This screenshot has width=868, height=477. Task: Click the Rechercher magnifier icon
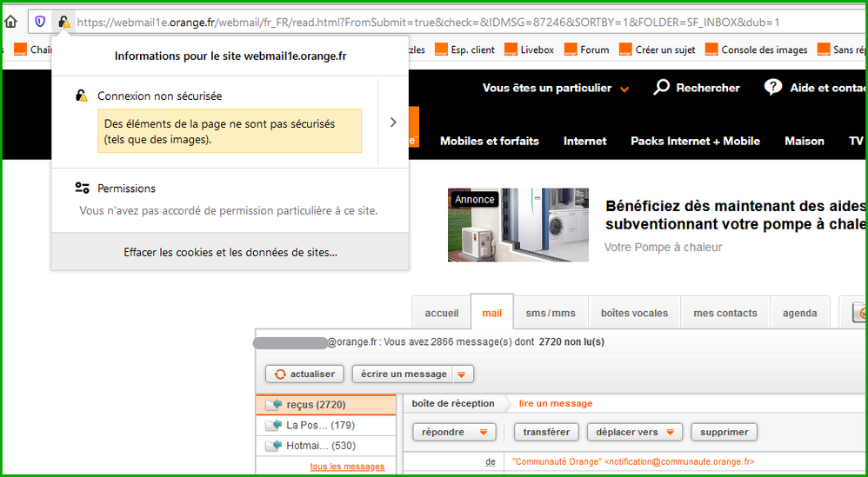662,88
